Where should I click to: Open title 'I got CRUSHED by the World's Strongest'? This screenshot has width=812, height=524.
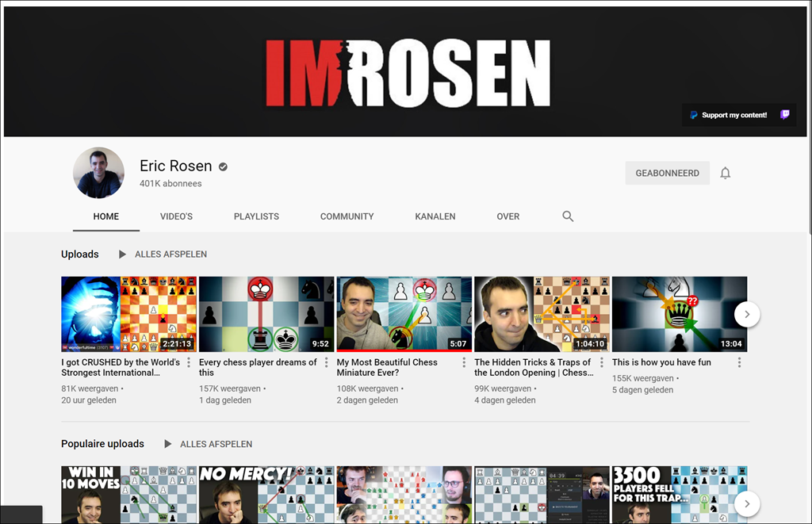pyautogui.click(x=121, y=367)
